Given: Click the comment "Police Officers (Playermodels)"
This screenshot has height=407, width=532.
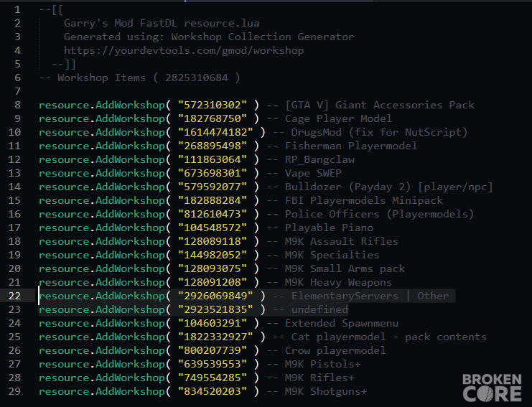Looking at the screenshot, I should pyautogui.click(x=379, y=214).
